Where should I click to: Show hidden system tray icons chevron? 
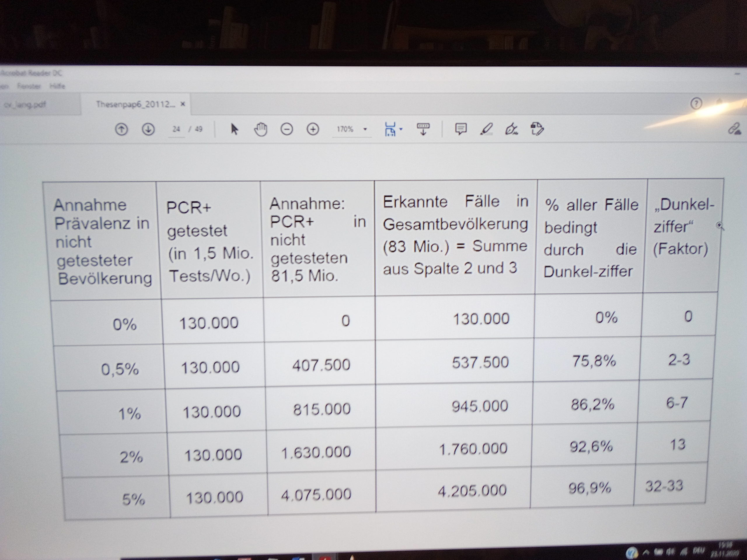point(646,552)
